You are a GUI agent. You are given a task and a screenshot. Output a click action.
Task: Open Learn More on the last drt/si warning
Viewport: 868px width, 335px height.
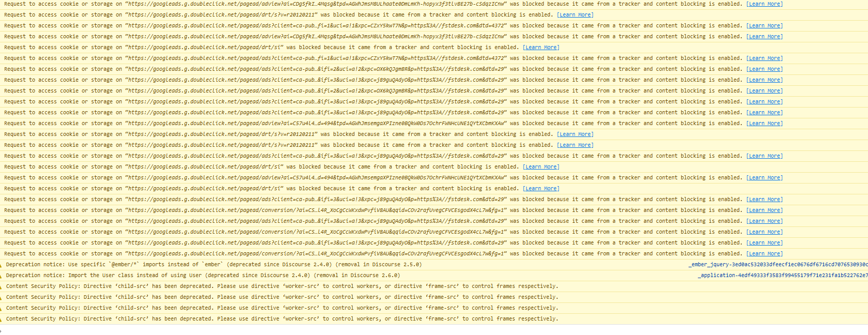pos(541,188)
